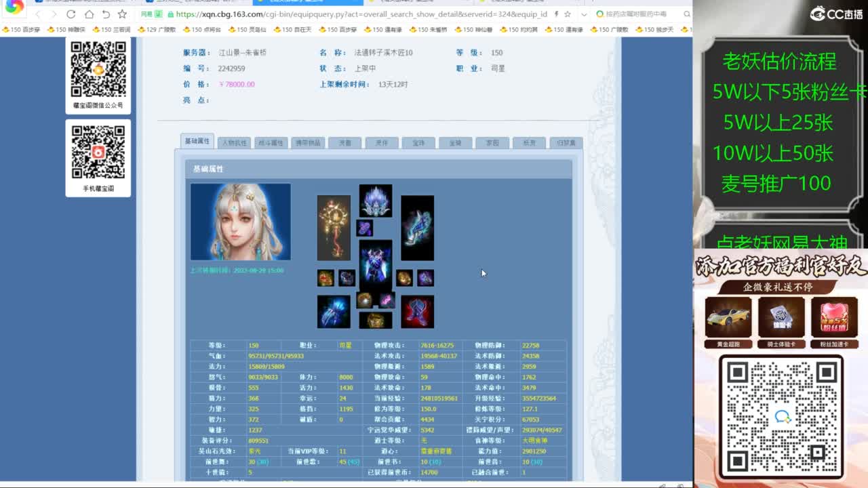Click the pink gem icon under the armor
This screenshot has height=488, width=868.
(386, 300)
